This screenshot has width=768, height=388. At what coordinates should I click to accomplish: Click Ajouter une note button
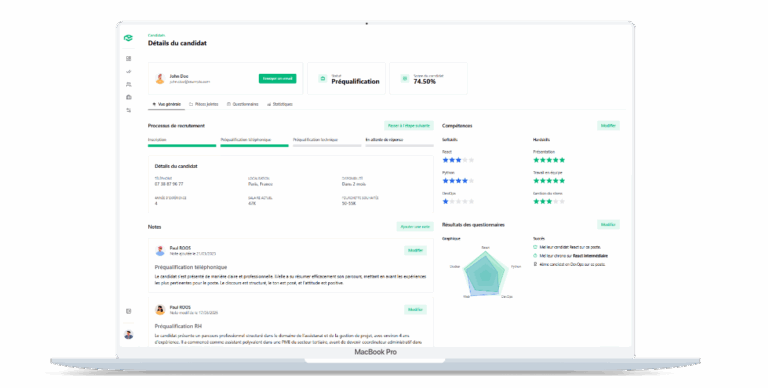point(415,227)
